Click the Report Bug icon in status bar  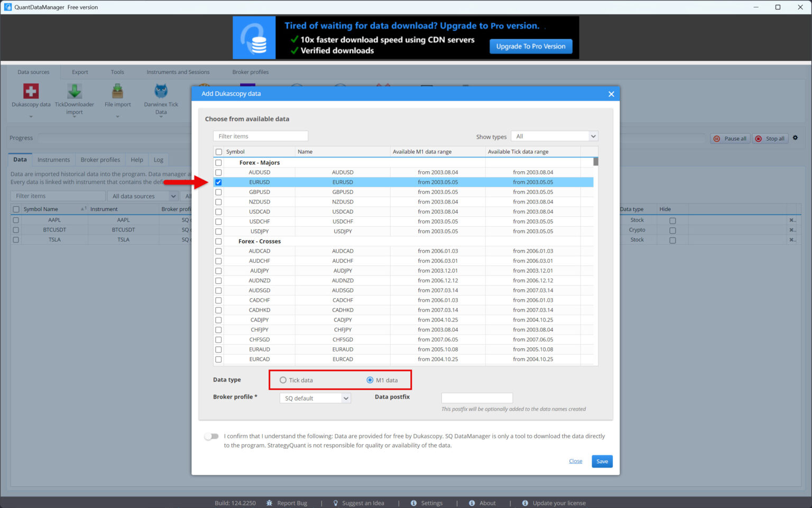(269, 503)
